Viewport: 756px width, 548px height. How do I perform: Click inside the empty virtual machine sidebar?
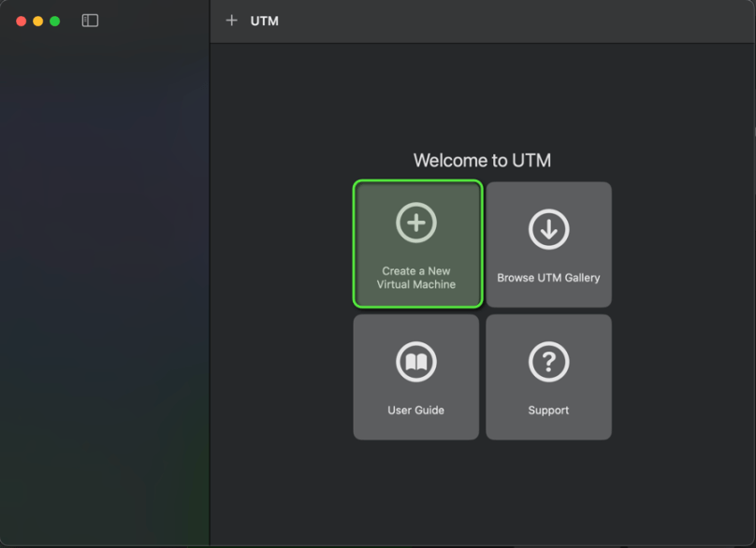105,281
